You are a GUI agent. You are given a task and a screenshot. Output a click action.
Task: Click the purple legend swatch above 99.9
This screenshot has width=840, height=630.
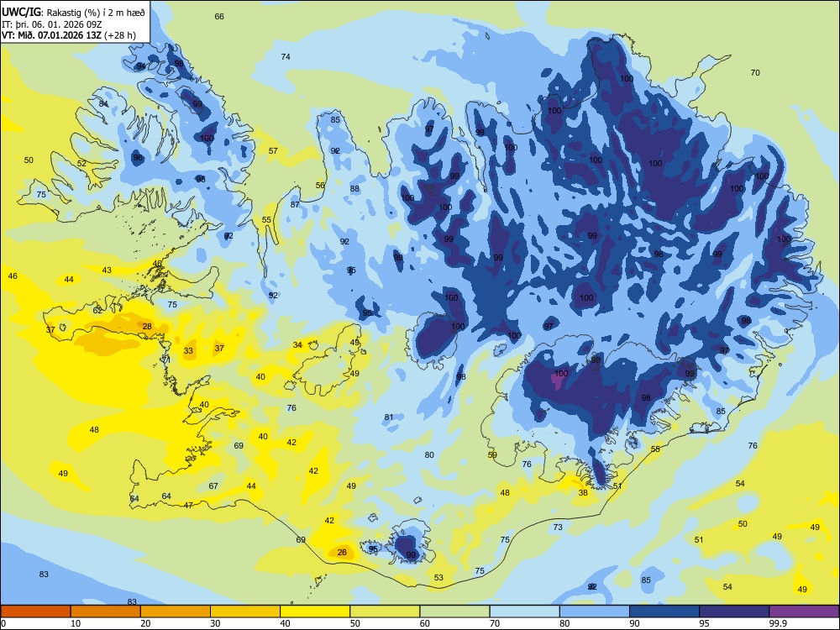804,612
